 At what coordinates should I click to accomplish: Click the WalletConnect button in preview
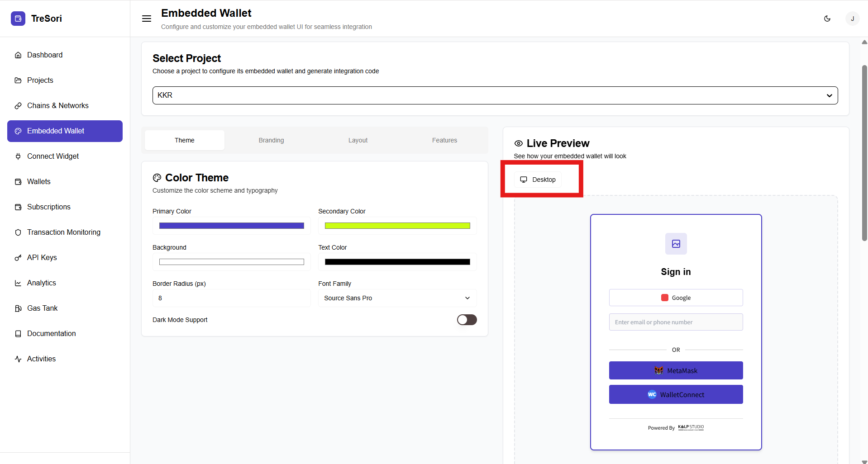pos(676,394)
